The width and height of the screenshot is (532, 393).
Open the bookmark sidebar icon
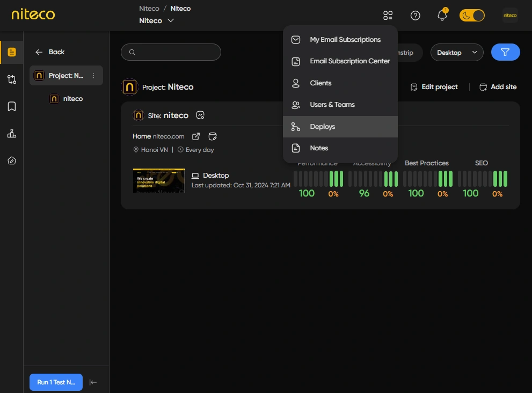[x=12, y=106]
